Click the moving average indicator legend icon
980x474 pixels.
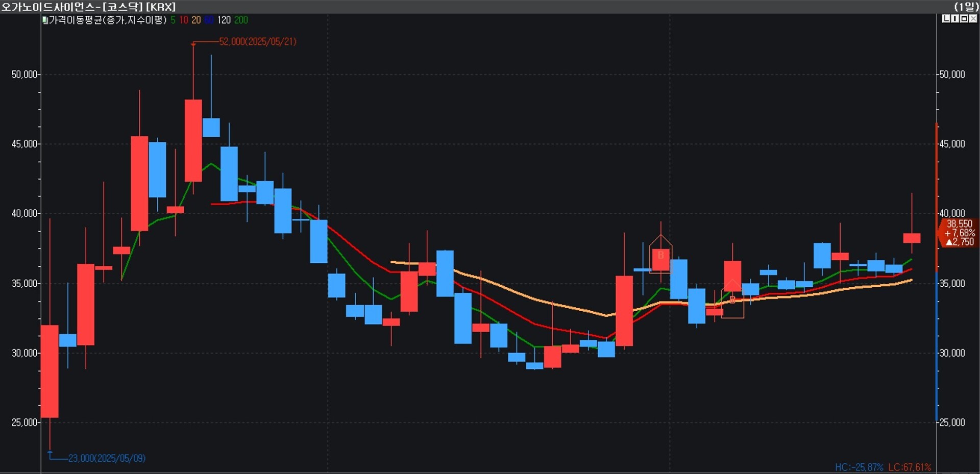(x=45, y=20)
